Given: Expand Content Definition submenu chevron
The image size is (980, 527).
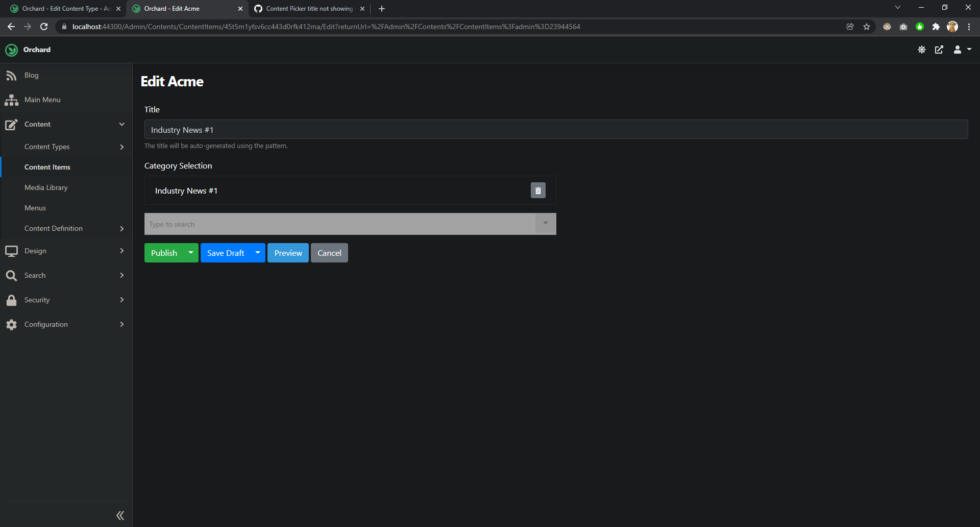Looking at the screenshot, I should [x=122, y=229].
